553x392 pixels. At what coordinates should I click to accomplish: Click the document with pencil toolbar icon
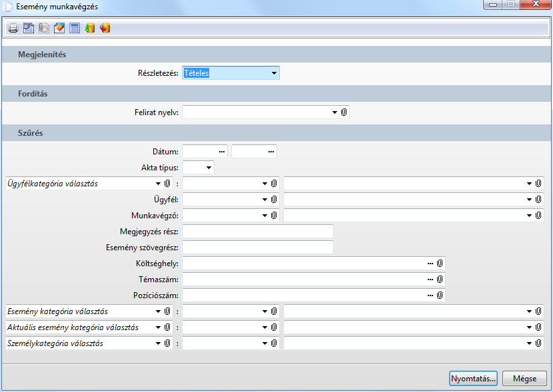59,29
